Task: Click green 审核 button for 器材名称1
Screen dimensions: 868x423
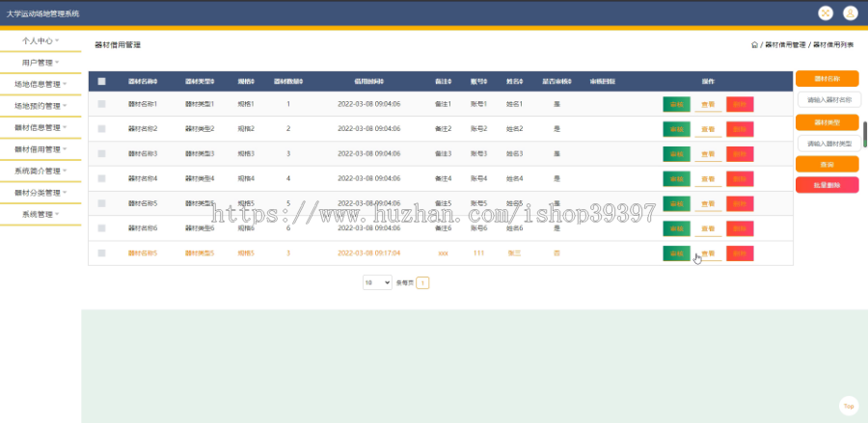Action: pos(676,104)
